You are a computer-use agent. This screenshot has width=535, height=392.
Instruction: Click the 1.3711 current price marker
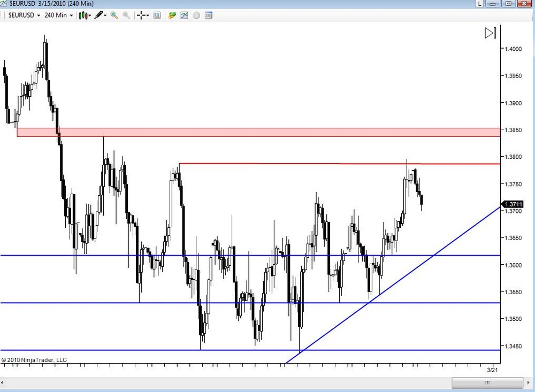point(513,204)
